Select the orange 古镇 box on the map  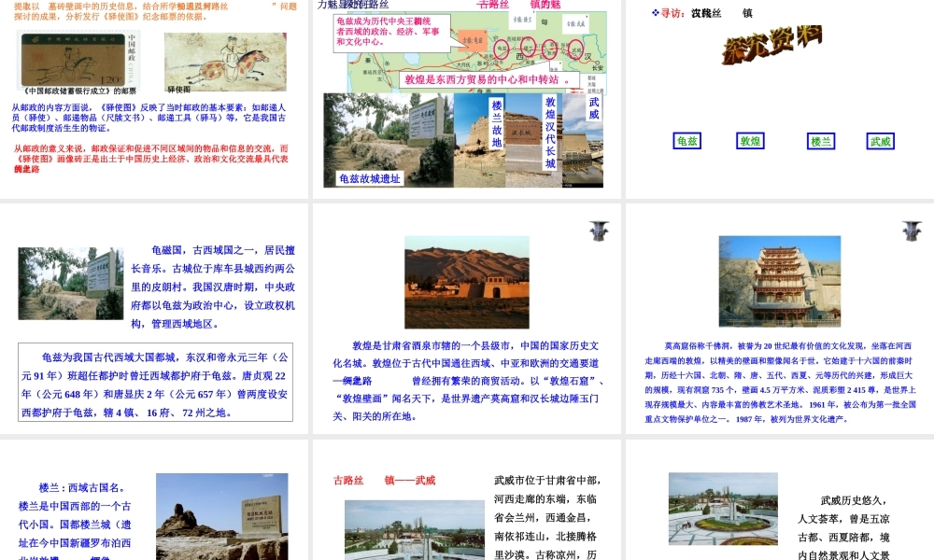point(473,40)
